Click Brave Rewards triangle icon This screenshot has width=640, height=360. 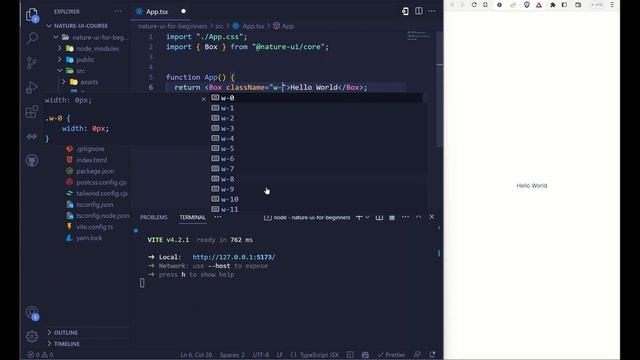pos(539,5)
